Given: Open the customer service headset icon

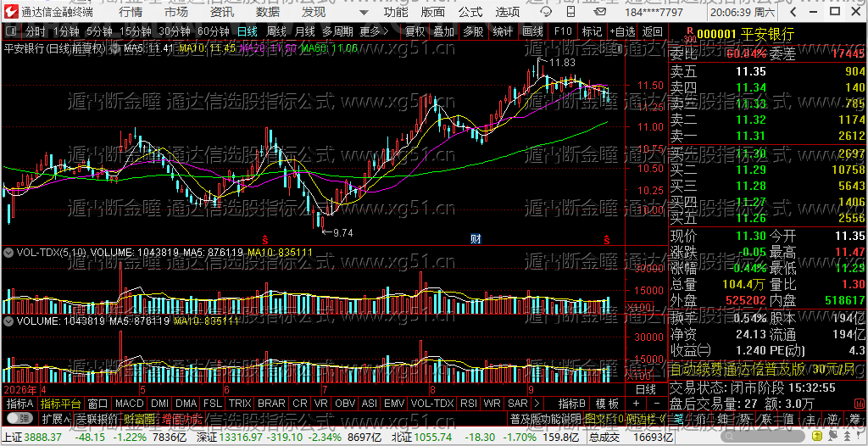Looking at the screenshot, I should coord(546,12).
